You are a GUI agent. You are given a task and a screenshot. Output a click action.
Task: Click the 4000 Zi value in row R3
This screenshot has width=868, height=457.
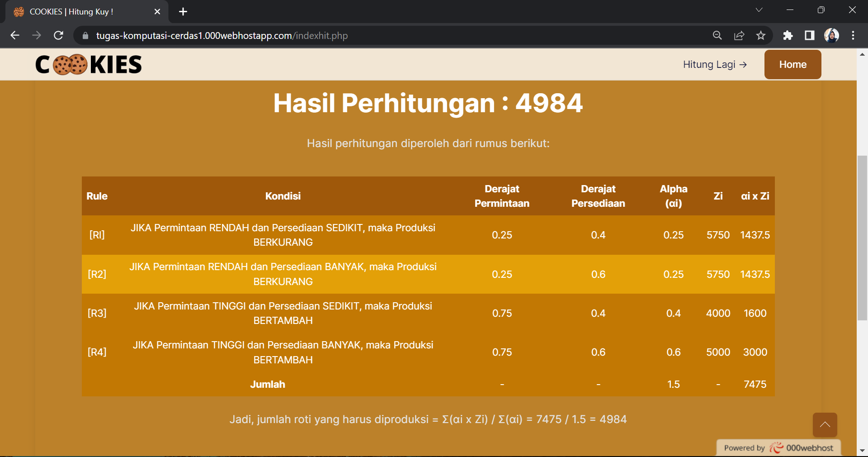coord(718,313)
